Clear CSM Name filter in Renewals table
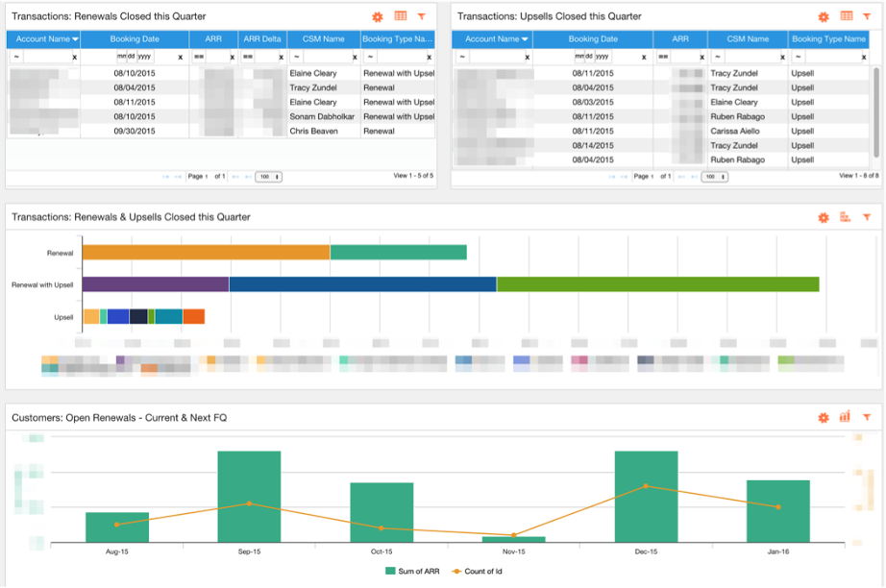 (355, 58)
